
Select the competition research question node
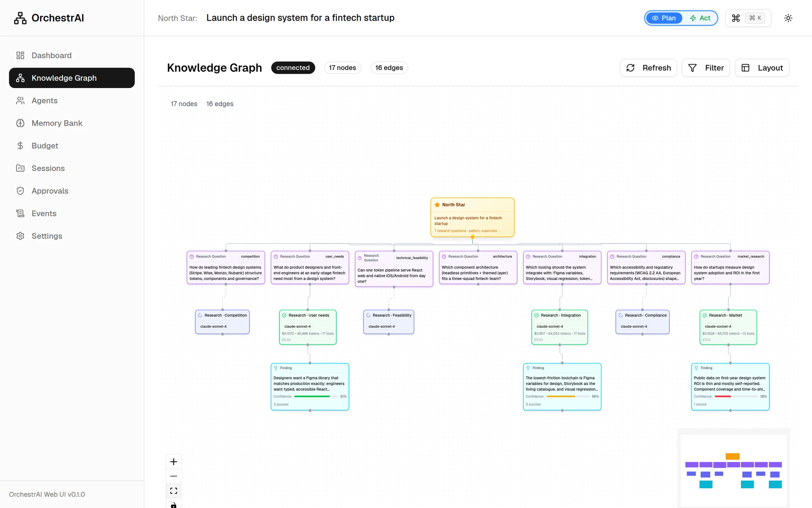pyautogui.click(x=226, y=268)
